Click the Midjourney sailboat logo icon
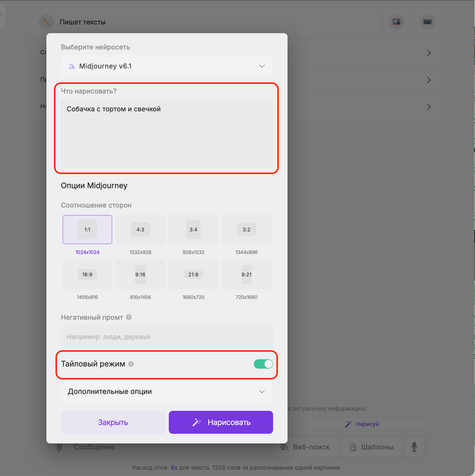Screen dimensions: 475x476 tap(72, 67)
